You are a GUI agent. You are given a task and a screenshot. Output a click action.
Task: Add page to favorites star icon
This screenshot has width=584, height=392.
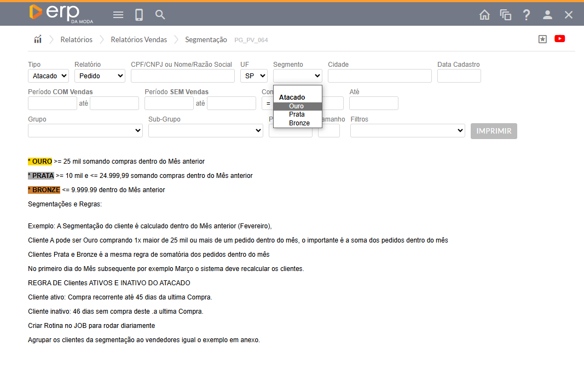tap(542, 39)
